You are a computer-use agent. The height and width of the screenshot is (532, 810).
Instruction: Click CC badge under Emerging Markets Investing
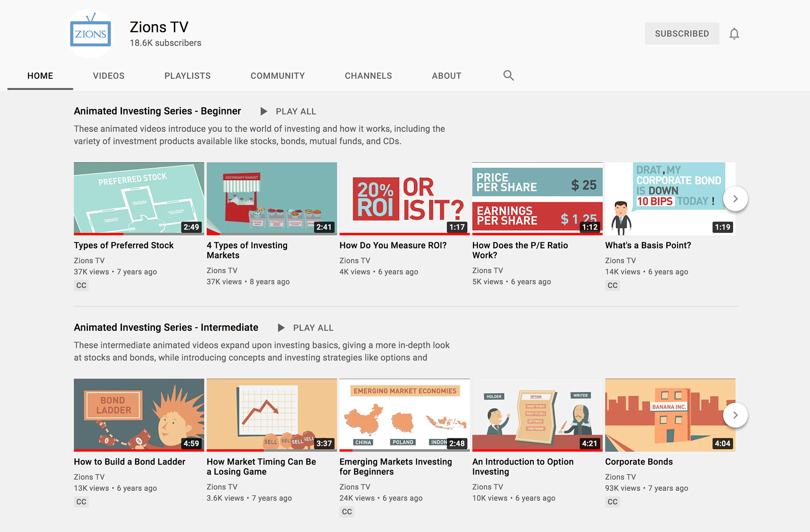click(347, 512)
